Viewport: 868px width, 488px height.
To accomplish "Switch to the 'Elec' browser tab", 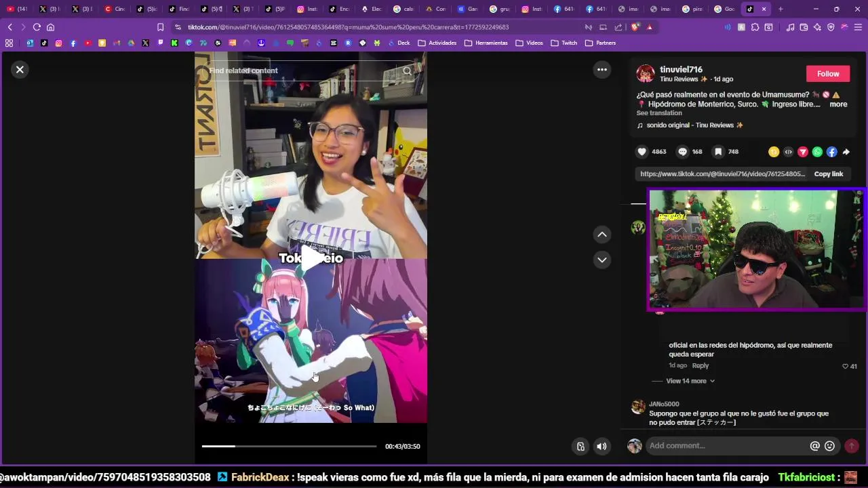I will [372, 9].
